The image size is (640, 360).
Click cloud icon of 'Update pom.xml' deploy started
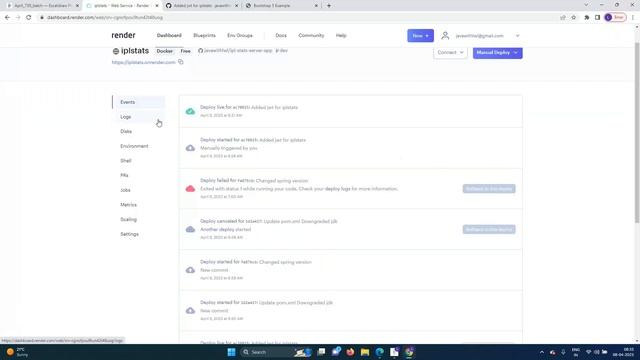[190, 311]
